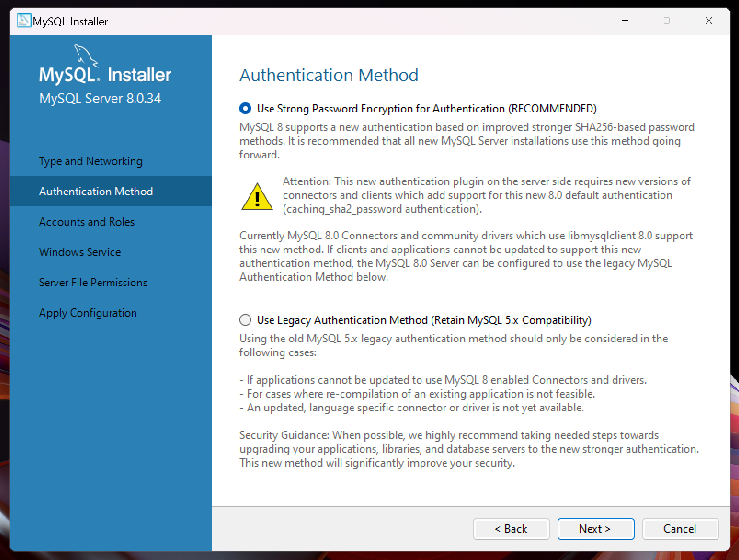
Task: Open Type and Networking step
Action: (90, 161)
